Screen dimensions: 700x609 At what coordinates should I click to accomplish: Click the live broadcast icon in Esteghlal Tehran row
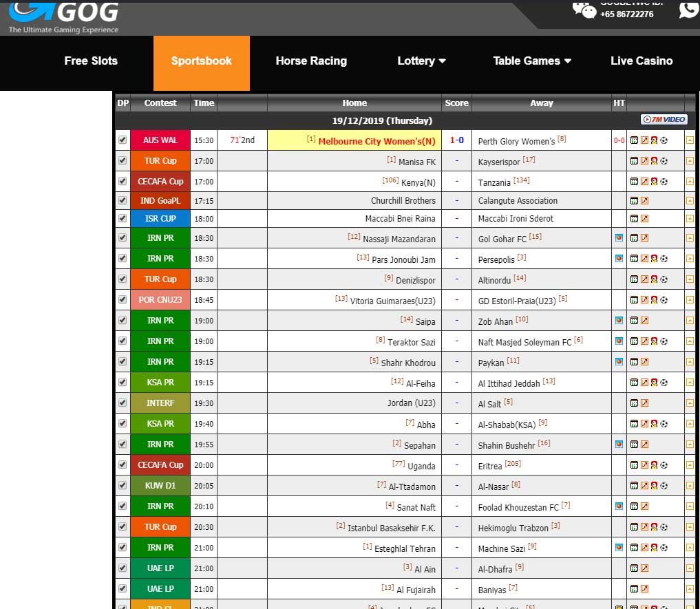[619, 547]
